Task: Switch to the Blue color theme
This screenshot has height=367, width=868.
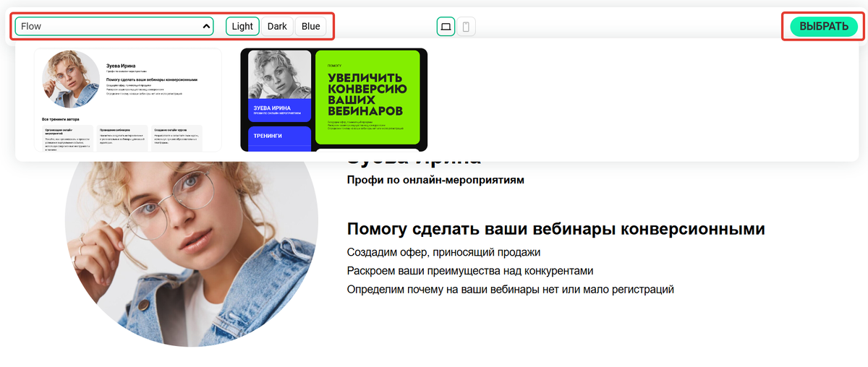Action: click(x=311, y=27)
